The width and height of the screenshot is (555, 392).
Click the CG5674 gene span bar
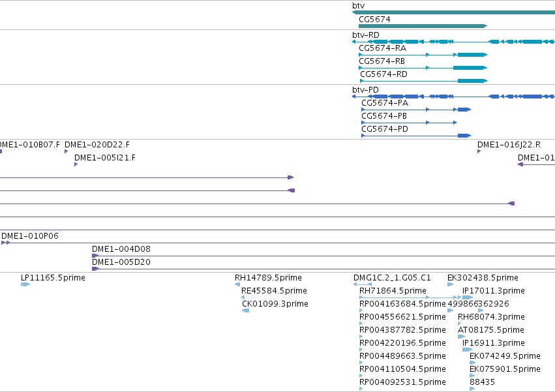(423, 26)
